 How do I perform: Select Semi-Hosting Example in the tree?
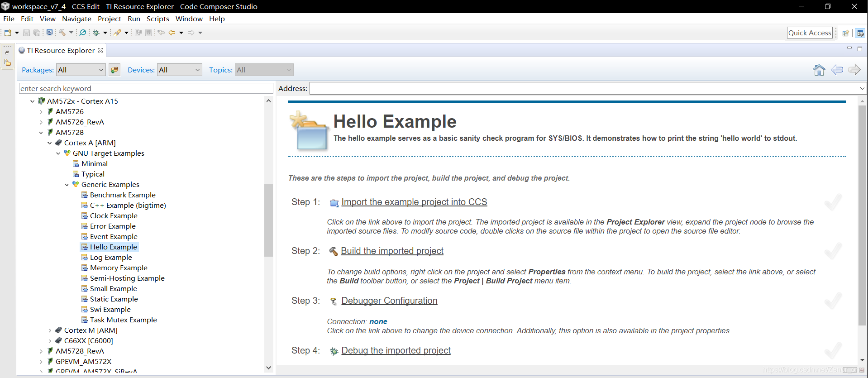(x=127, y=278)
